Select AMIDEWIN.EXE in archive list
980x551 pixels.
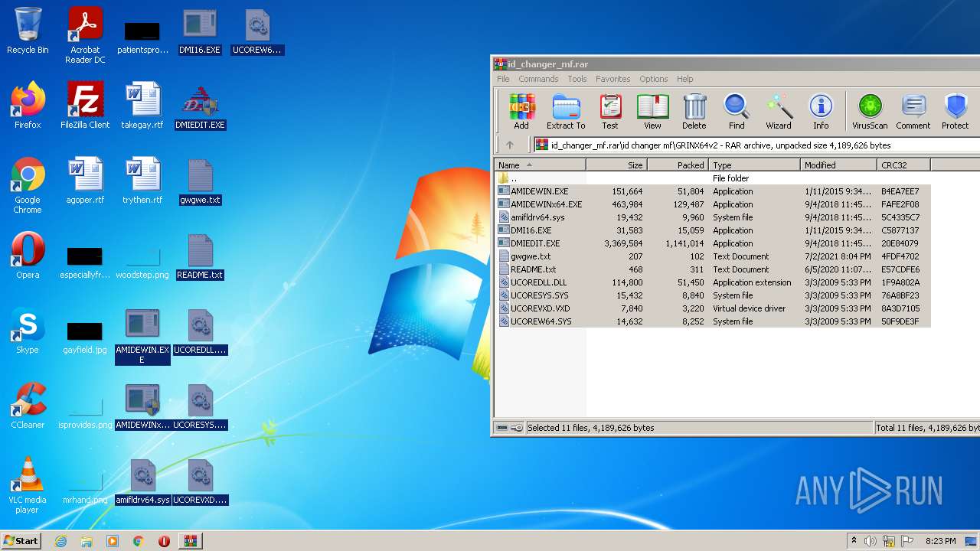[x=713, y=191]
